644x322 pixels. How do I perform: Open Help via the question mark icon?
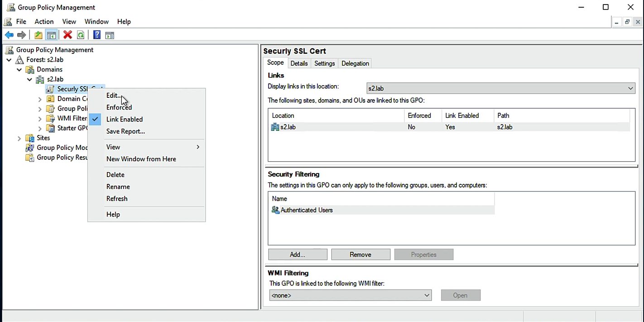pos(96,35)
